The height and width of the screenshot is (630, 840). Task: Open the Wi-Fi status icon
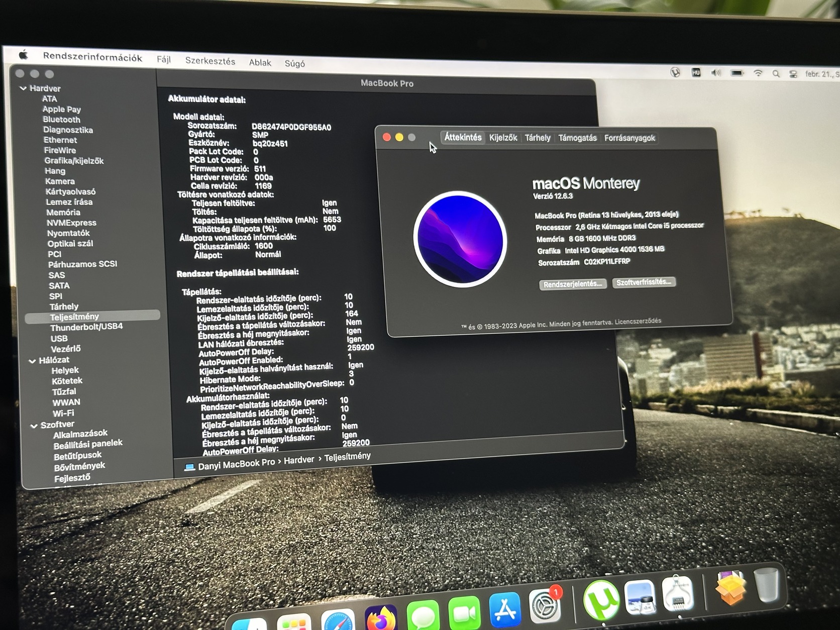pos(758,73)
